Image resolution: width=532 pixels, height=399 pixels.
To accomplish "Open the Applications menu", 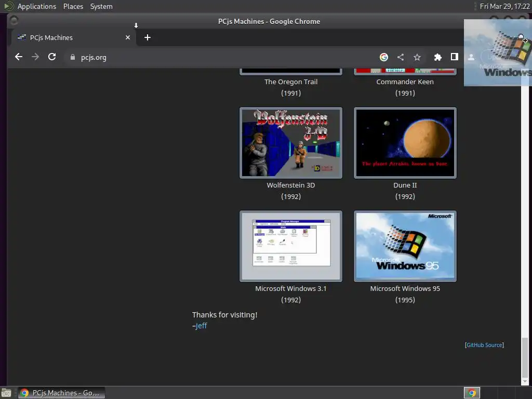I will click(37, 6).
